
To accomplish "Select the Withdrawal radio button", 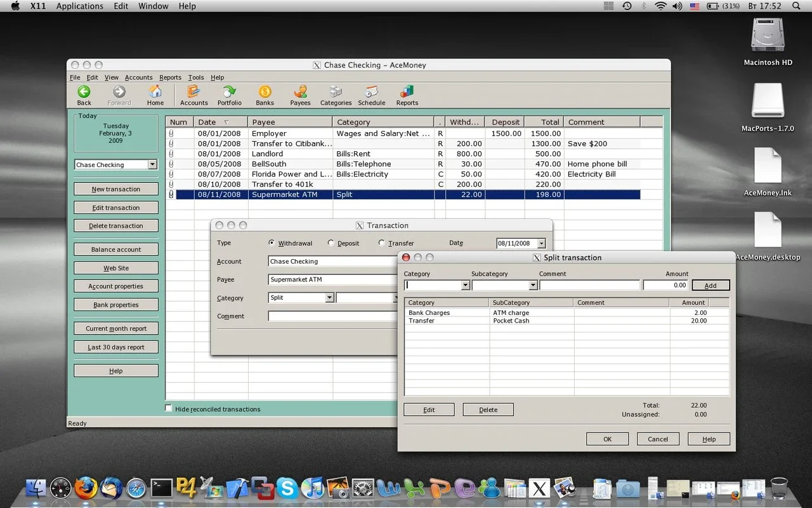I will point(272,243).
